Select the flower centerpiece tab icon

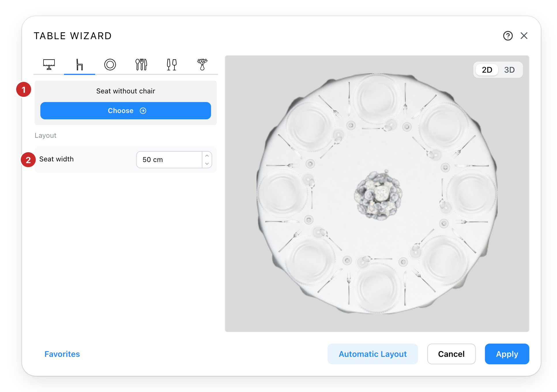(202, 65)
